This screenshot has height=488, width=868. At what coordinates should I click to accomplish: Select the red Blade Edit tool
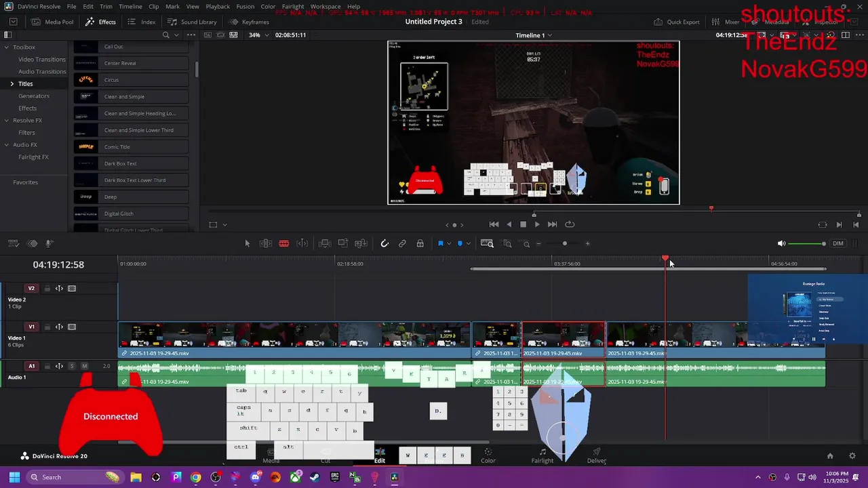tap(284, 243)
